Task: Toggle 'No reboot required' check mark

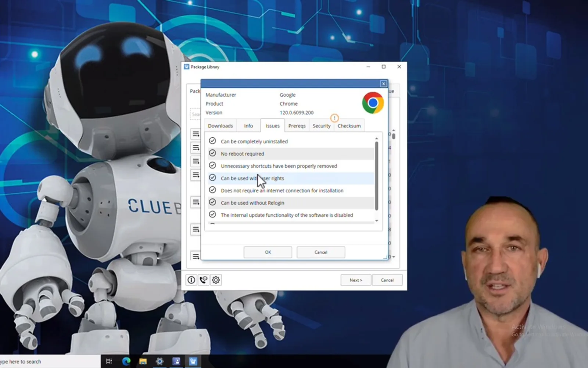Action: [x=212, y=153]
